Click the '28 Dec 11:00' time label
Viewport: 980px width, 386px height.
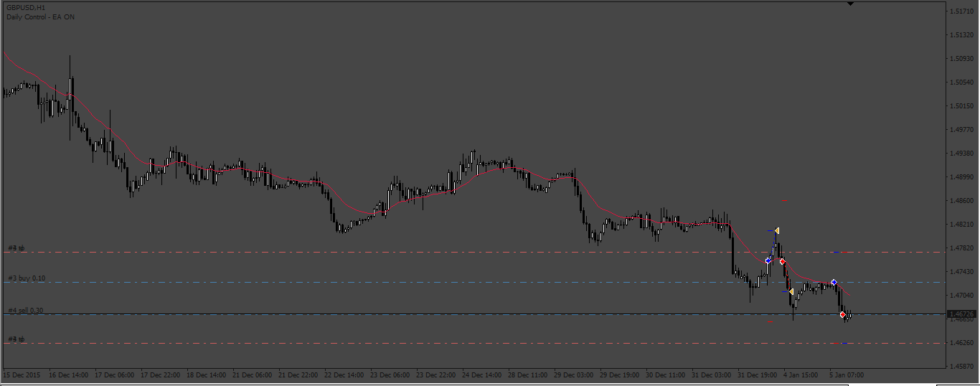point(528,375)
